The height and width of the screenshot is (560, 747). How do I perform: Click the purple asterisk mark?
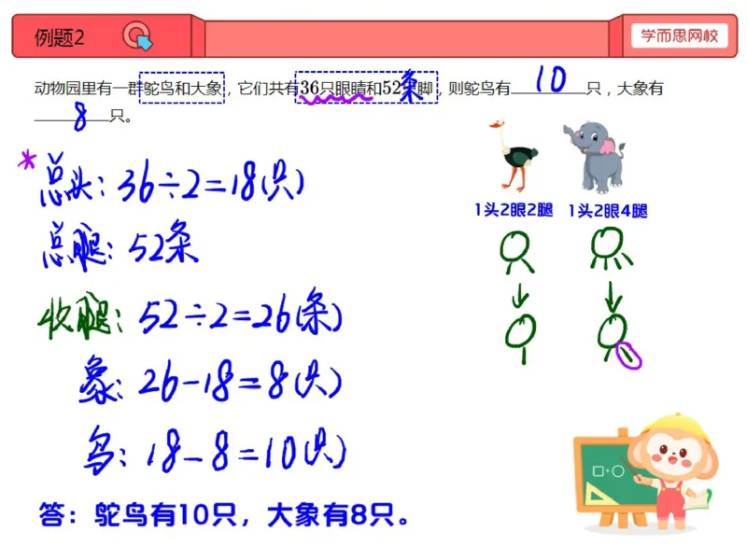pyautogui.click(x=27, y=161)
